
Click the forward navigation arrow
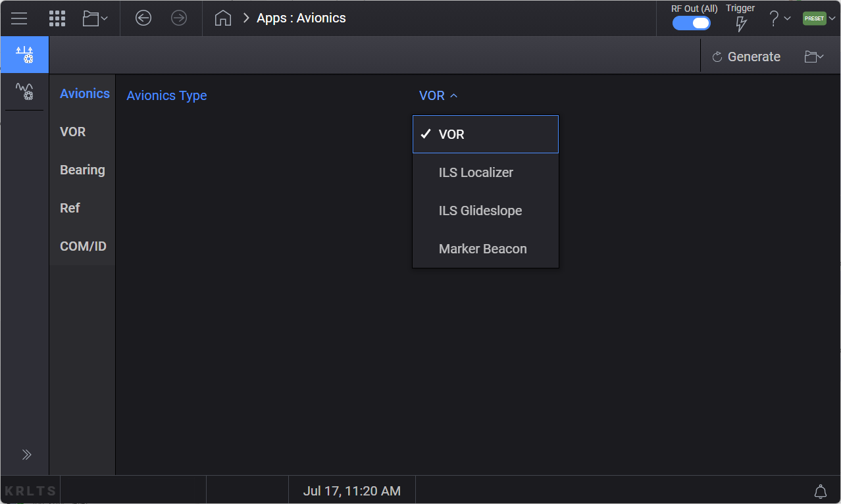[x=179, y=18]
